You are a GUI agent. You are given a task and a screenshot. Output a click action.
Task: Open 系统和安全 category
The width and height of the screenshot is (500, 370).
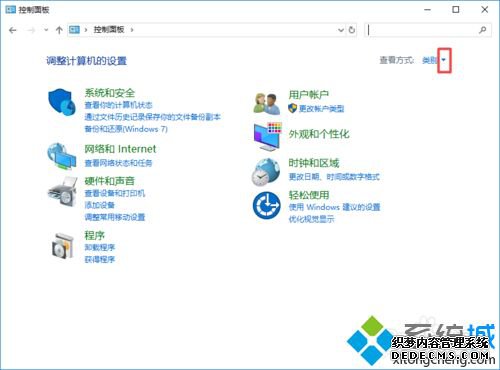[x=109, y=93]
